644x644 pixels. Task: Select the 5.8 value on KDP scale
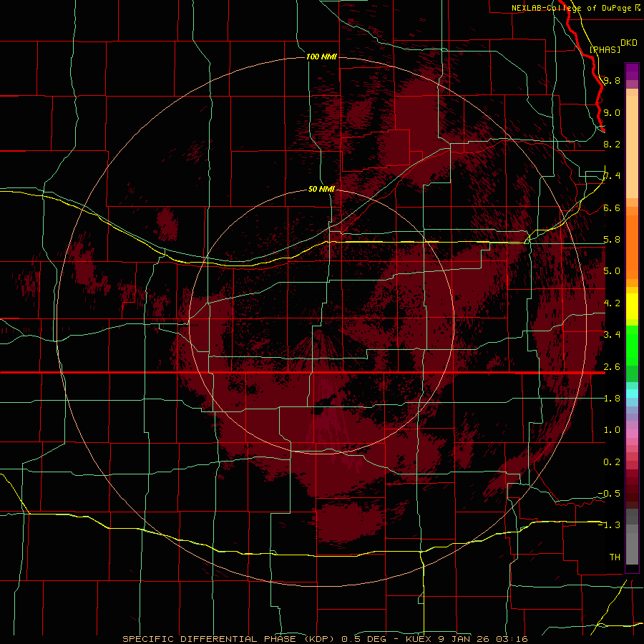click(612, 240)
